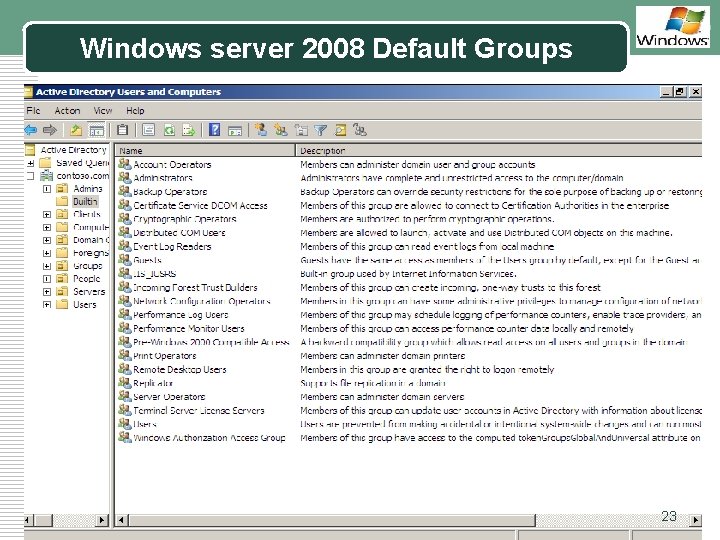Select the Guests group row
Screen dimensions: 720x540
tap(409, 260)
